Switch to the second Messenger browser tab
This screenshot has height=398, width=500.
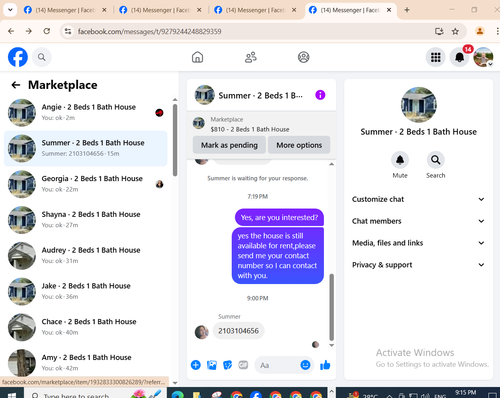160,10
